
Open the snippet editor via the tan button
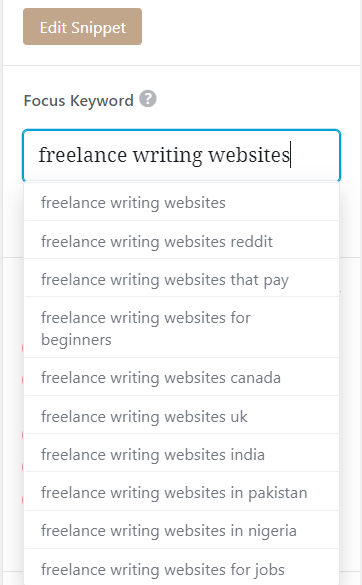(x=82, y=27)
